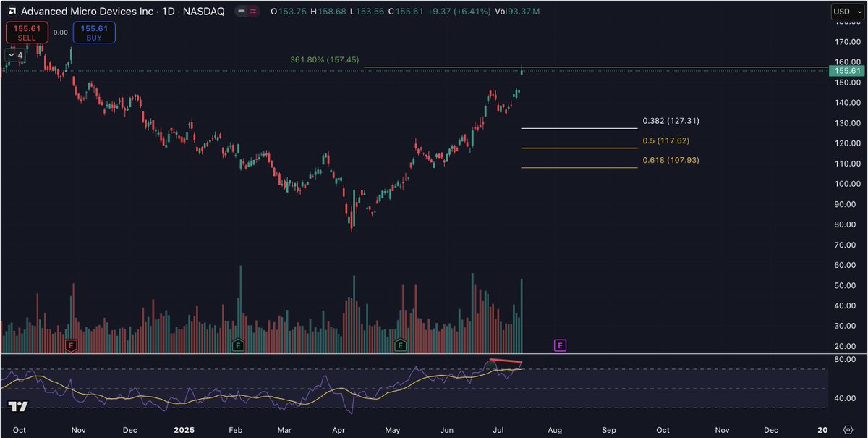Click the Jul label on the time axis

[x=500, y=429]
